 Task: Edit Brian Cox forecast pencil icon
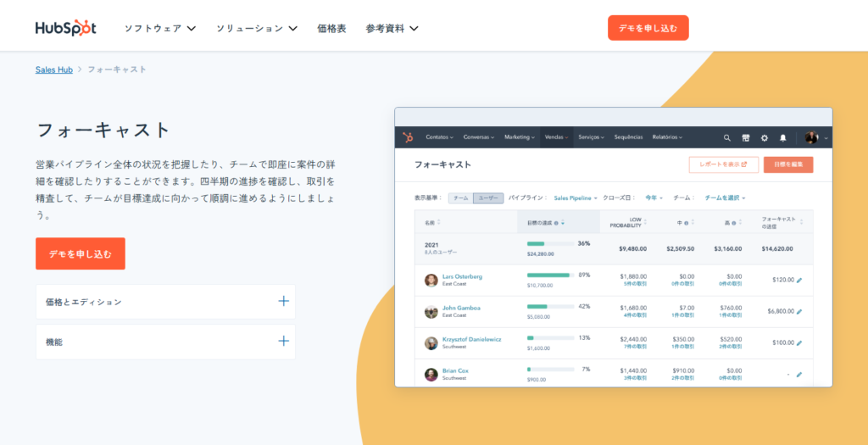pos(798,375)
